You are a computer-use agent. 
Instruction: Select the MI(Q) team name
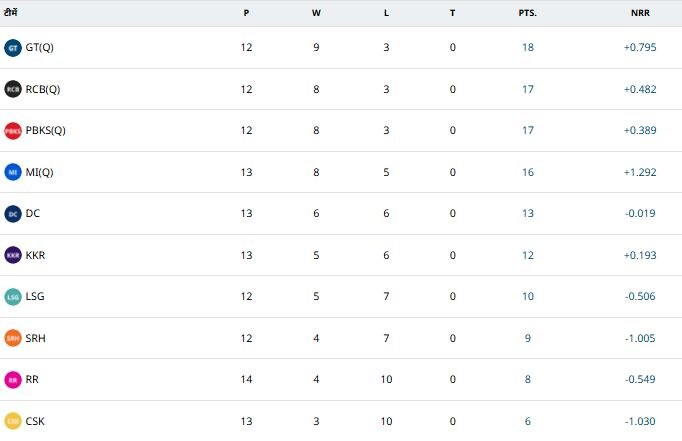(40, 172)
